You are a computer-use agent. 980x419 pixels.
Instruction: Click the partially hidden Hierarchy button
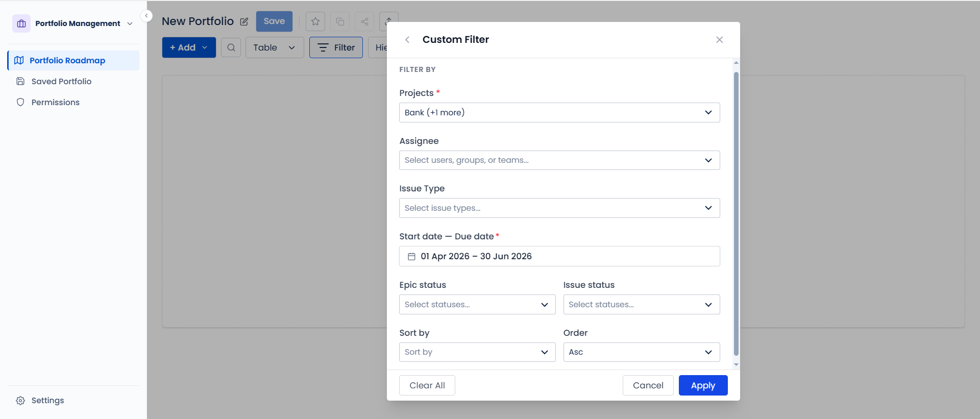[378, 47]
